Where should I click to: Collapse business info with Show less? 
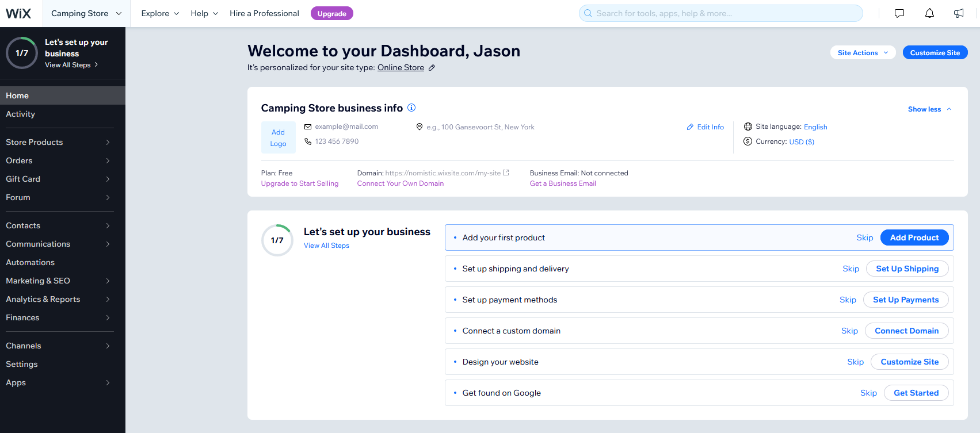coord(929,109)
